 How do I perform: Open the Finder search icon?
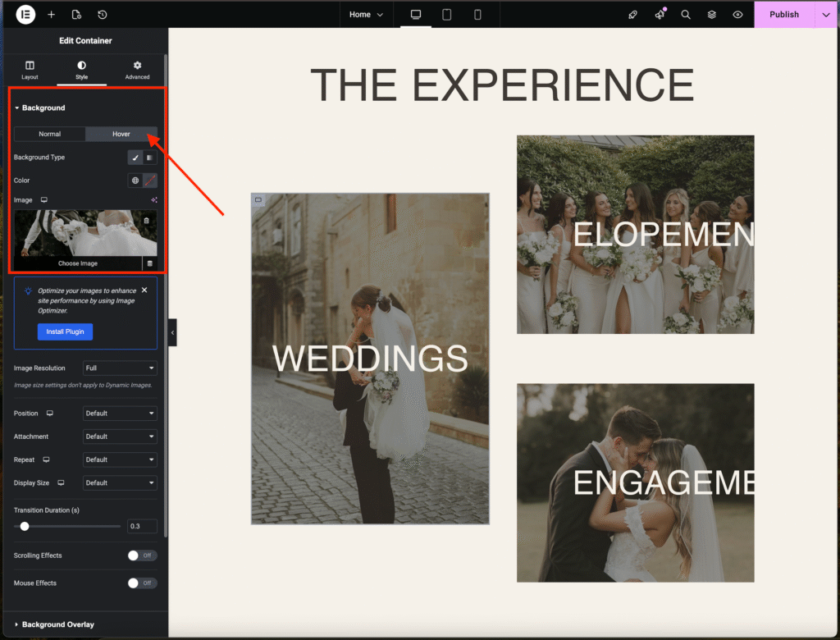pos(686,15)
